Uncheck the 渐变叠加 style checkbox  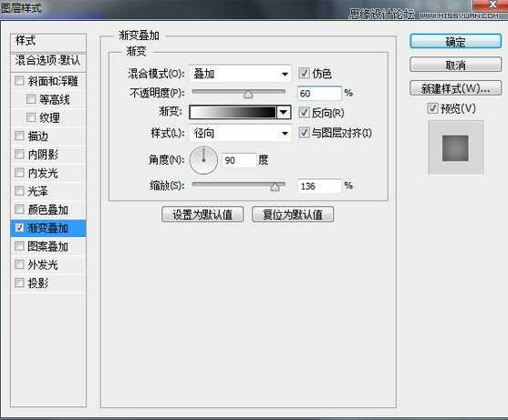(19, 228)
